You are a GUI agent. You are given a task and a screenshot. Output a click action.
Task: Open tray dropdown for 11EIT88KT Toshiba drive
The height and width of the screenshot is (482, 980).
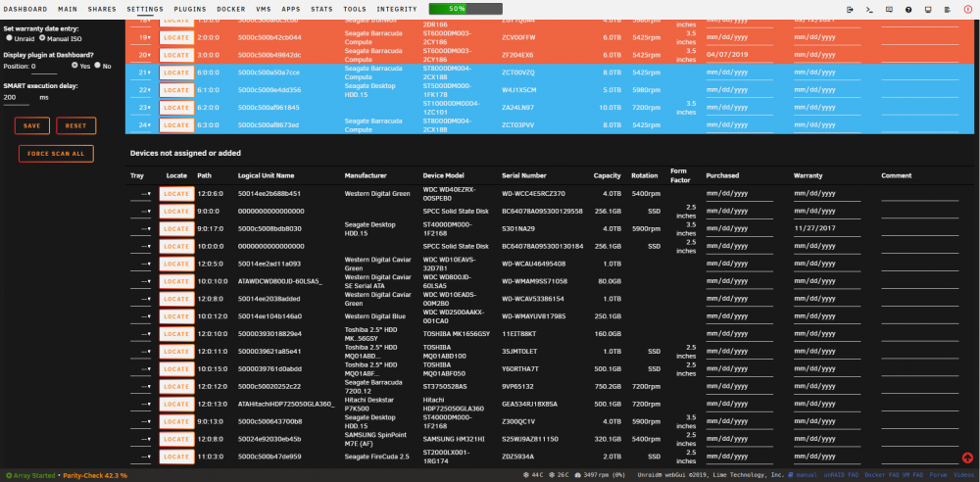(140, 334)
